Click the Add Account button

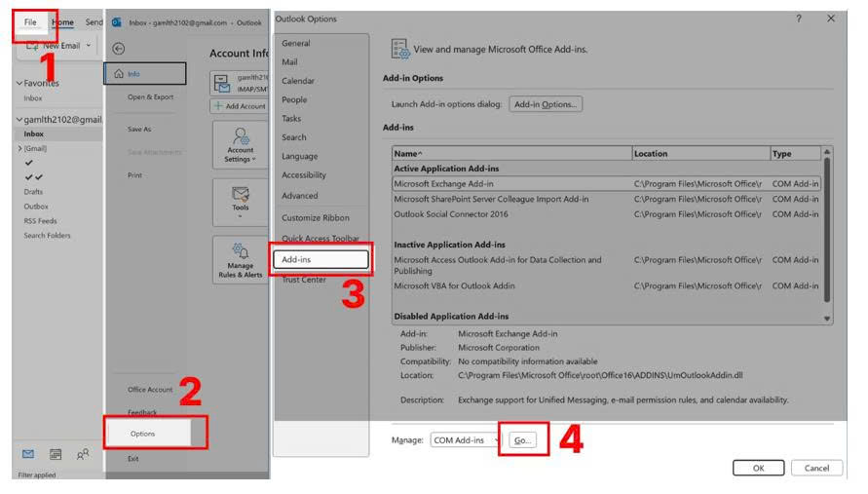tap(240, 106)
